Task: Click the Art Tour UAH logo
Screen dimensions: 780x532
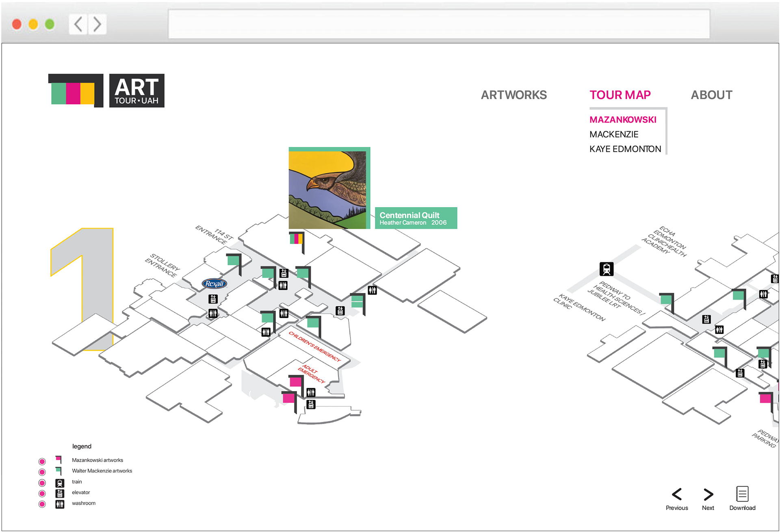Action: 106,91
